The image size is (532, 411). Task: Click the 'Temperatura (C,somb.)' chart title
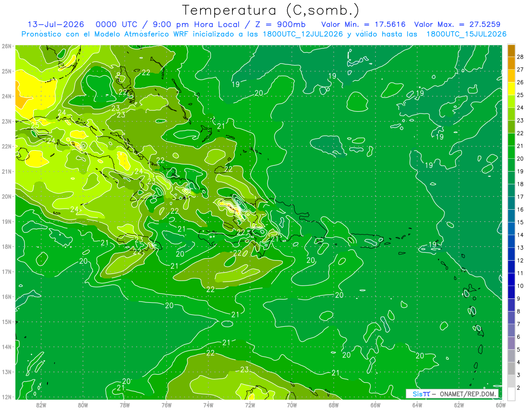coord(270,10)
